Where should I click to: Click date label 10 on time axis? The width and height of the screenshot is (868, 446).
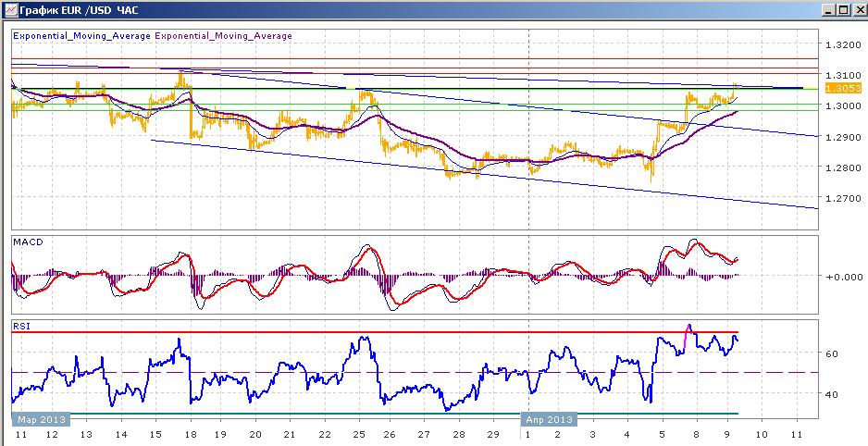click(x=762, y=435)
